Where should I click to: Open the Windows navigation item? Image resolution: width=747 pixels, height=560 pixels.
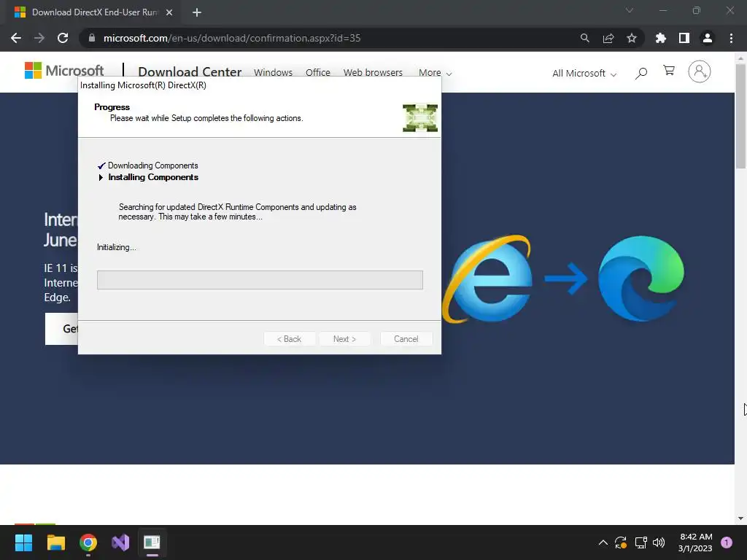click(x=273, y=72)
